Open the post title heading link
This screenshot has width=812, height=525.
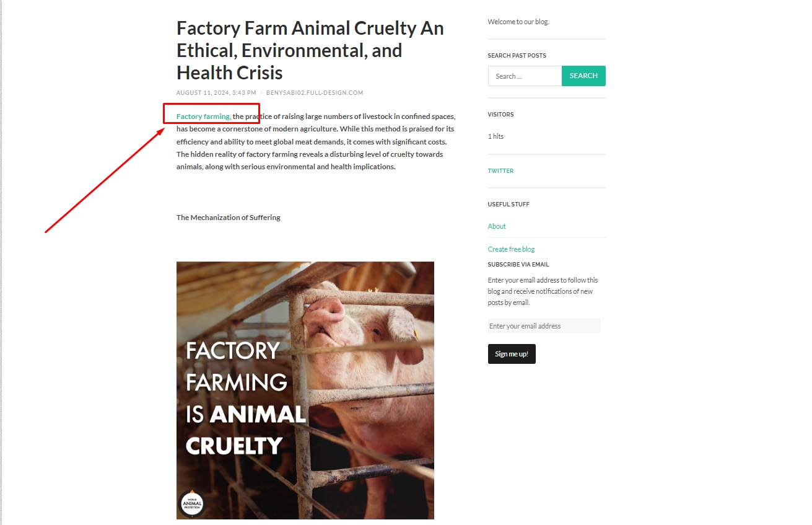(x=310, y=50)
